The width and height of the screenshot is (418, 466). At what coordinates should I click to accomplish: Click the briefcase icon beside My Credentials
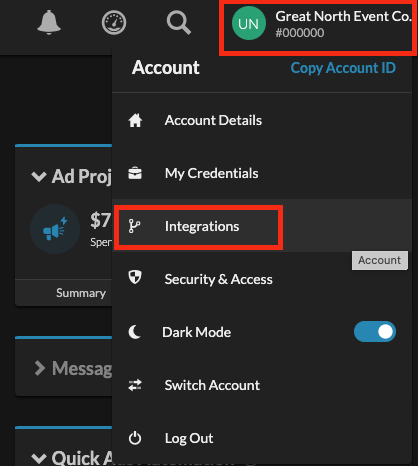tap(135, 173)
